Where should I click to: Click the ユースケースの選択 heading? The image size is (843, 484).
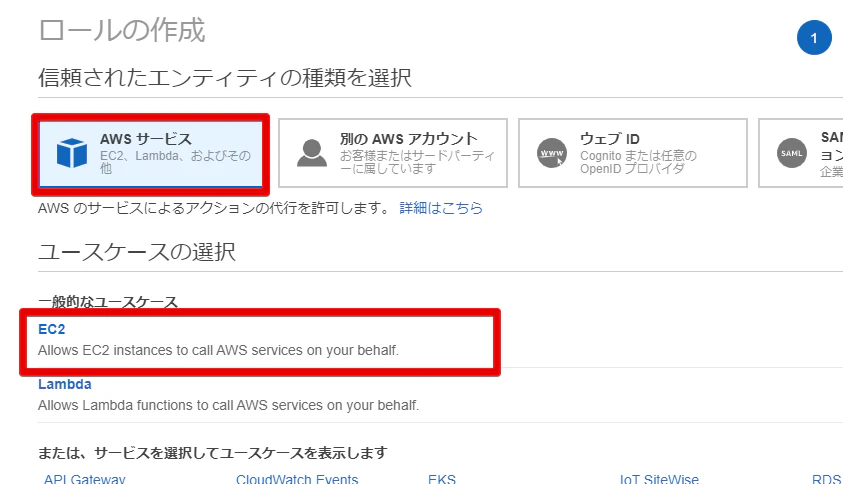click(x=137, y=252)
